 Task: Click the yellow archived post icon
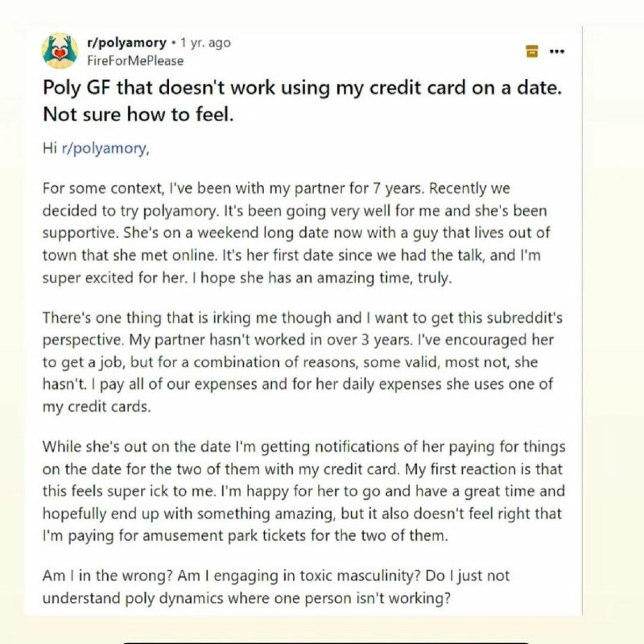[532, 52]
